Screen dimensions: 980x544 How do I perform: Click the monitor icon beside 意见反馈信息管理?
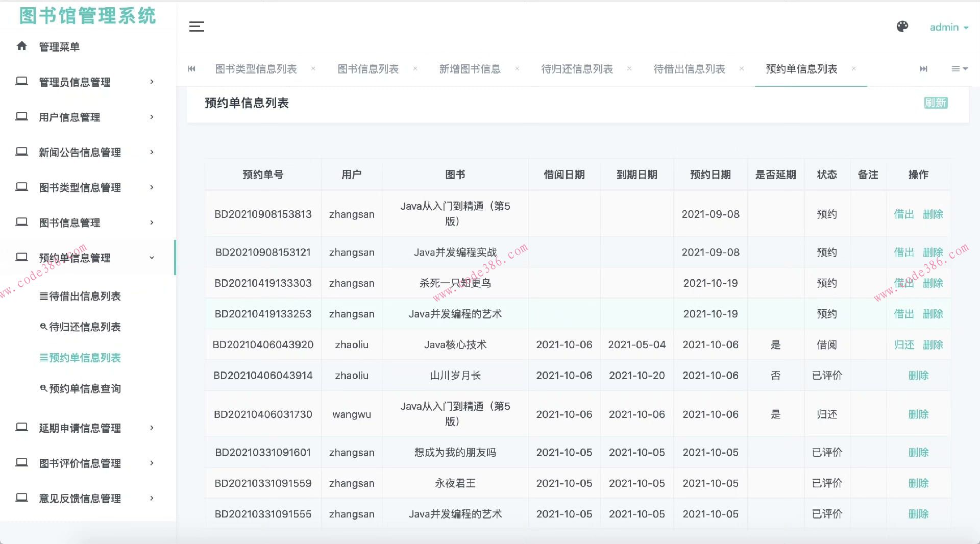[21, 498]
